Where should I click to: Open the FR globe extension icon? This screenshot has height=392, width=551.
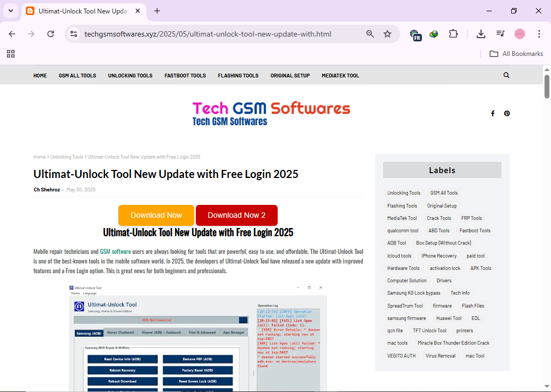[415, 34]
